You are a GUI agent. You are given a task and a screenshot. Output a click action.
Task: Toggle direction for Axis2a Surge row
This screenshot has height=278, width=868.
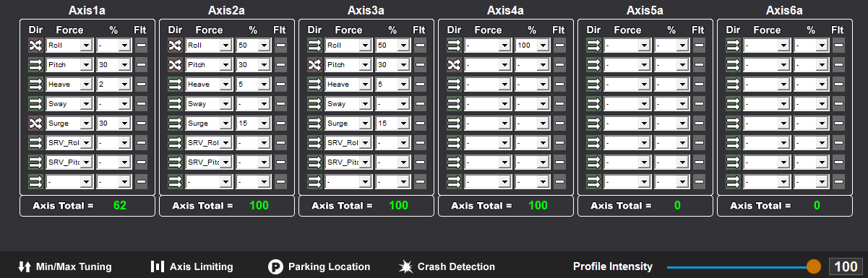[175, 123]
